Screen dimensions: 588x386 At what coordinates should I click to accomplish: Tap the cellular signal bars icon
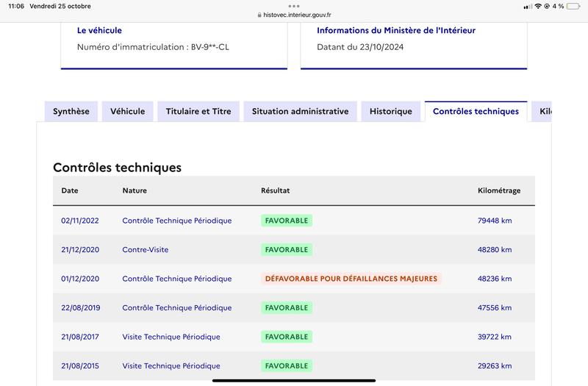(528, 7)
